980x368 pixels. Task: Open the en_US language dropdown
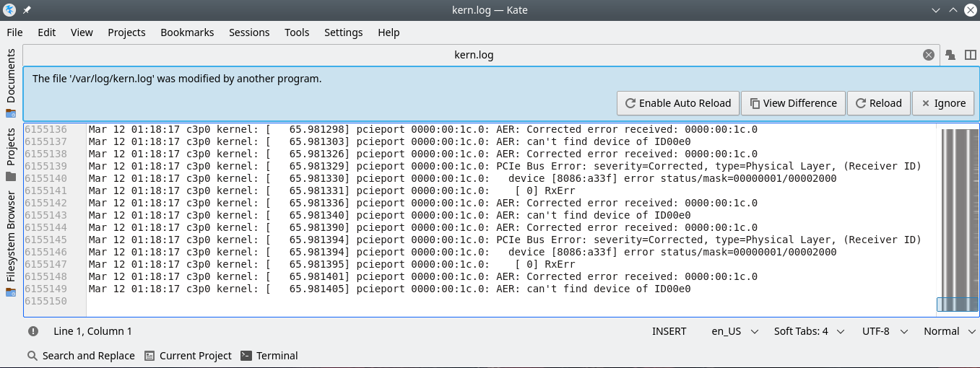[734, 331]
